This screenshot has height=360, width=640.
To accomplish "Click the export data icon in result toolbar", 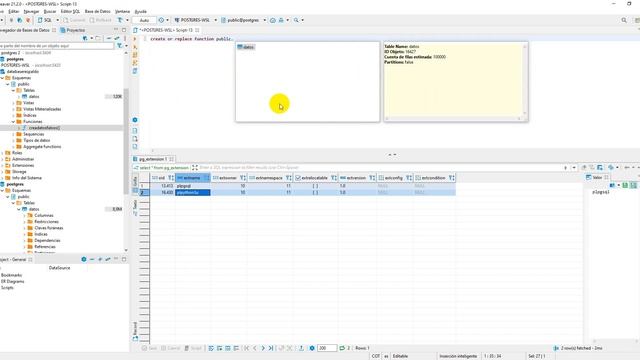I will (301, 348).
